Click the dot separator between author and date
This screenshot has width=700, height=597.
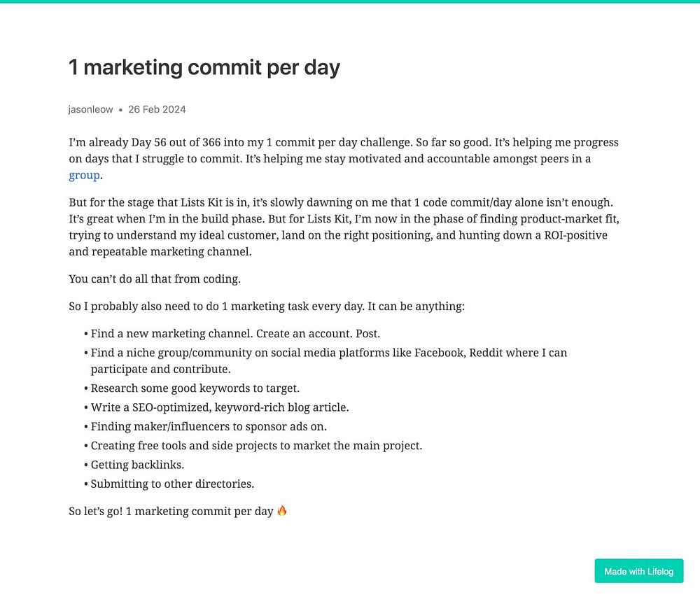click(120, 110)
